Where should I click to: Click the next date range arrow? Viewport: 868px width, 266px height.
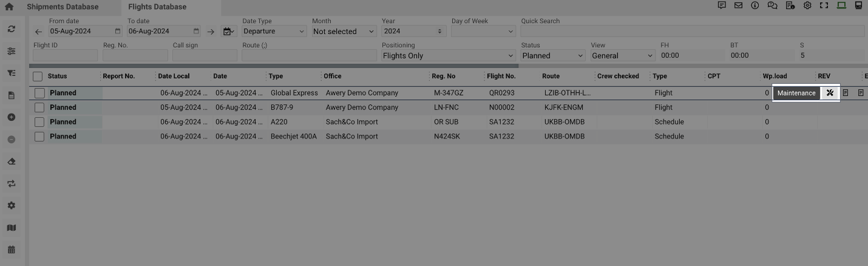[211, 32]
